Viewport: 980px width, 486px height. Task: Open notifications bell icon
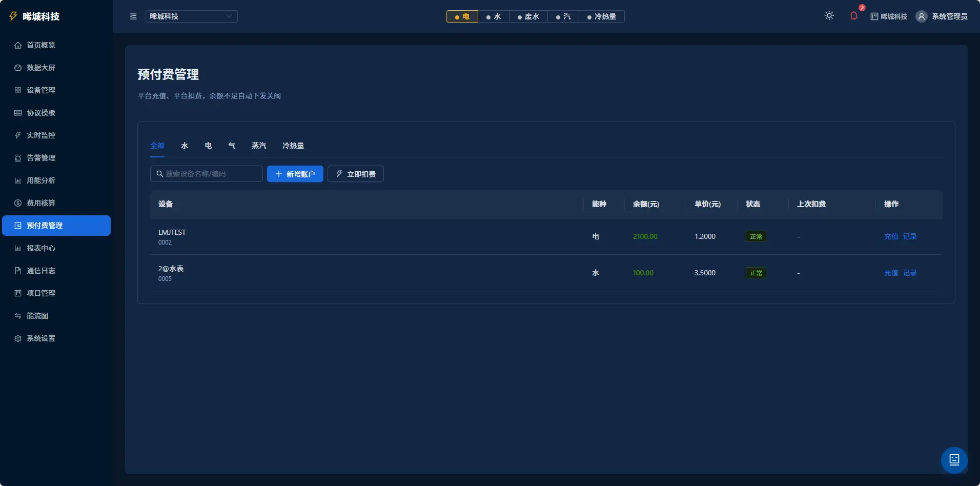point(854,16)
